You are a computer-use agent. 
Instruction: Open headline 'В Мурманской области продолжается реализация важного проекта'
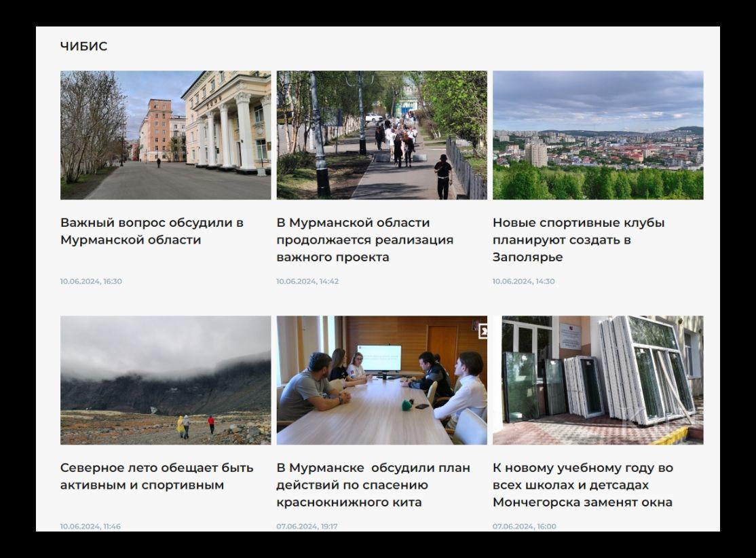coord(365,240)
